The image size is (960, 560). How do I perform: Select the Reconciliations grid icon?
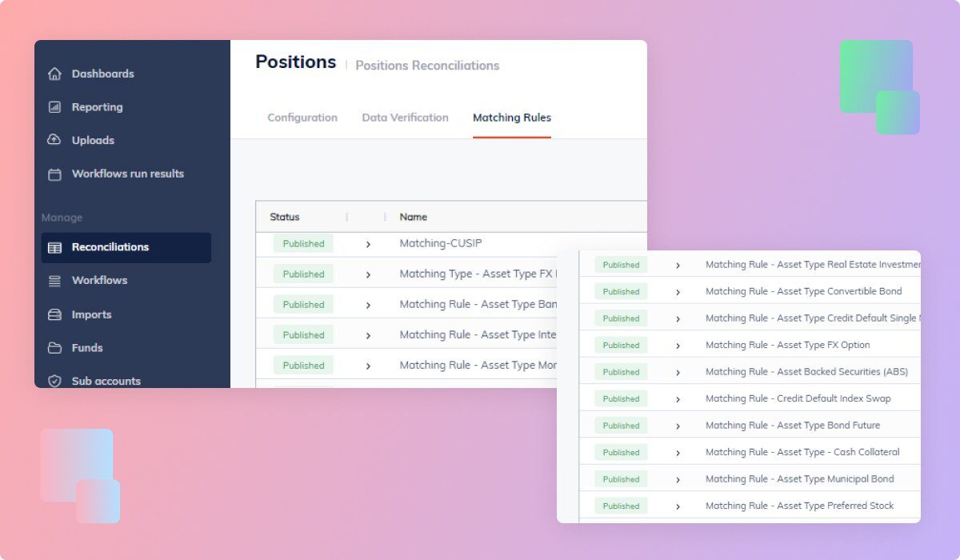[x=54, y=246]
